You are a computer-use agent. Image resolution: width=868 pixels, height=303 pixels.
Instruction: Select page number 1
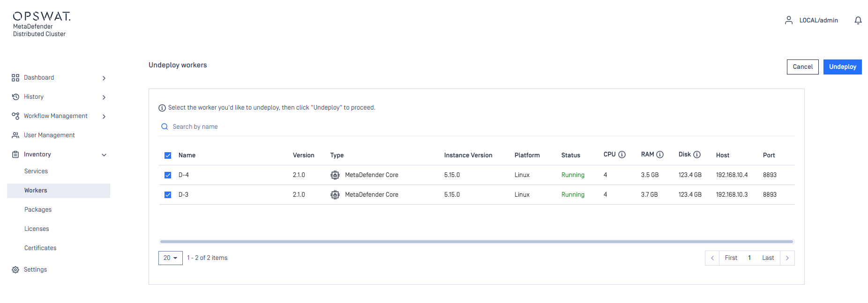click(x=749, y=258)
